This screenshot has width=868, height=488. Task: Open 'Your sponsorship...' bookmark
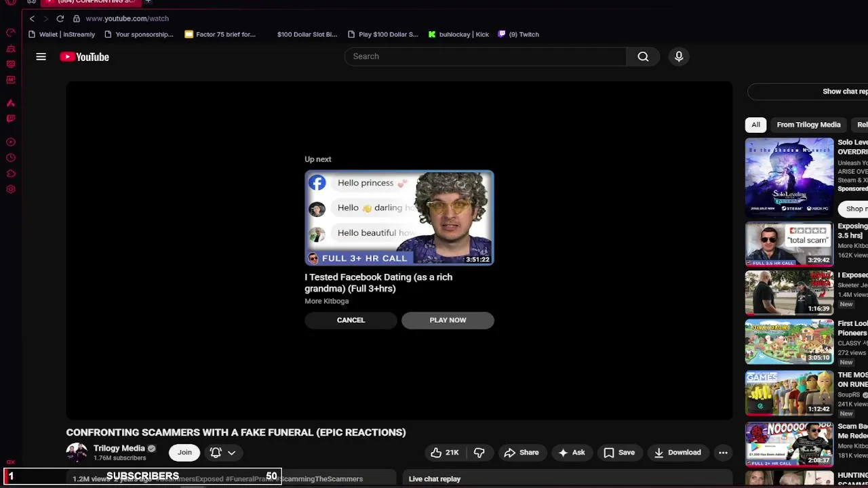pyautogui.click(x=138, y=34)
